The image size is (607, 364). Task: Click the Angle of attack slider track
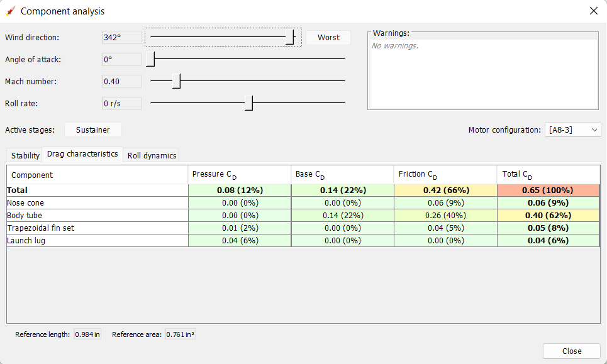[252, 59]
